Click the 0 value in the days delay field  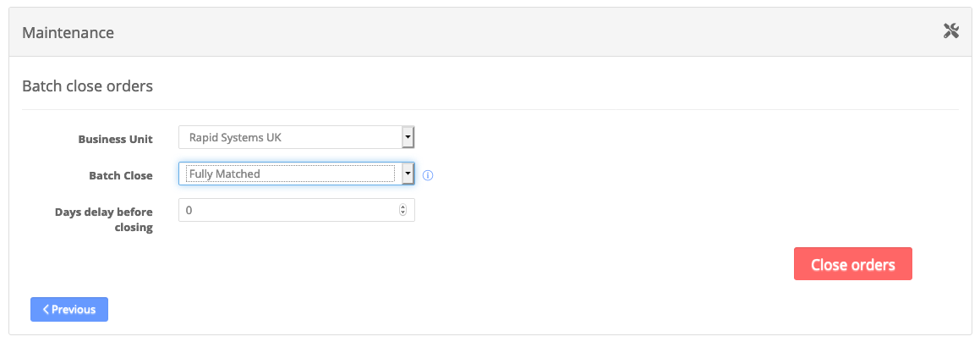pyautogui.click(x=189, y=211)
